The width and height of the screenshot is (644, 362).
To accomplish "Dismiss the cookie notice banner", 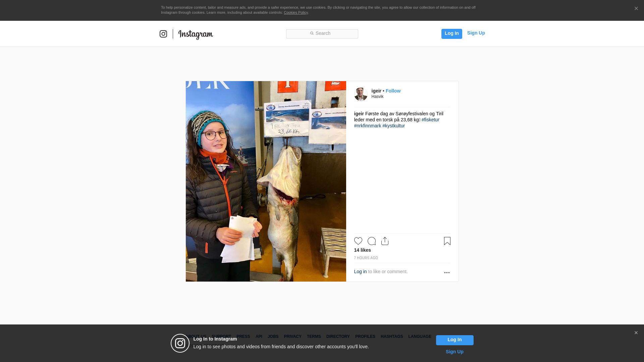I will [x=636, y=9].
